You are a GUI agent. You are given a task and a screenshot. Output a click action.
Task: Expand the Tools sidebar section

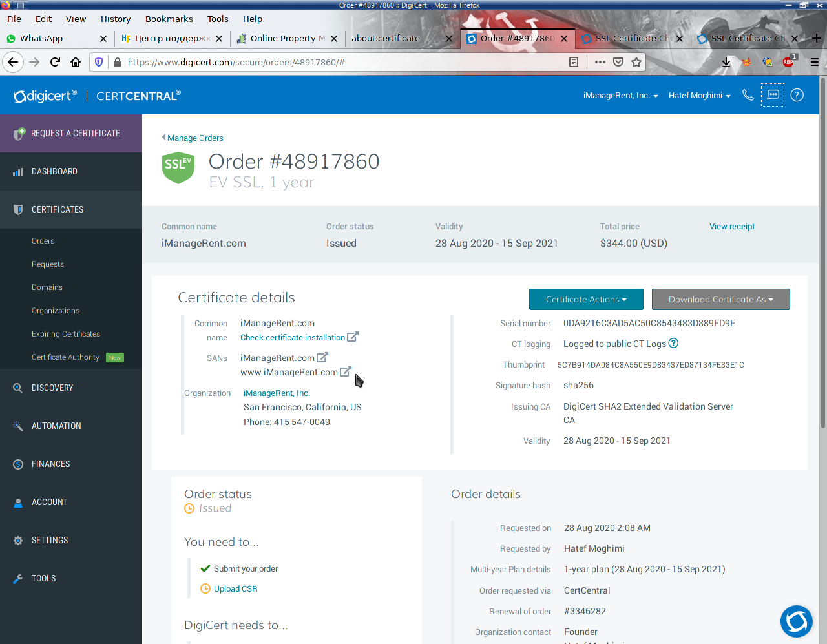tap(71, 578)
